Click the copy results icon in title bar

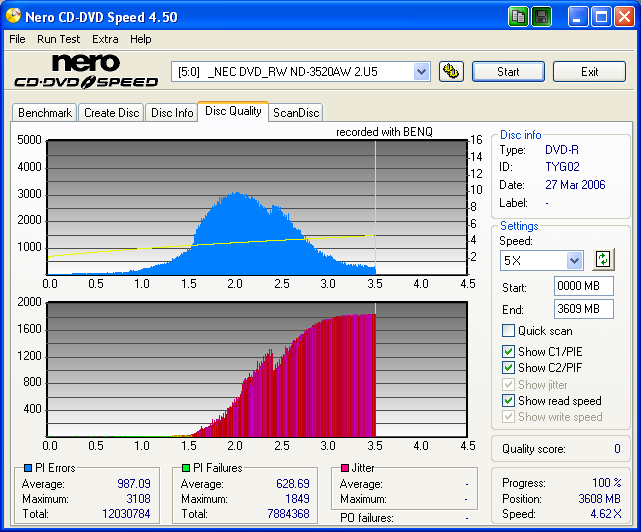pos(518,17)
